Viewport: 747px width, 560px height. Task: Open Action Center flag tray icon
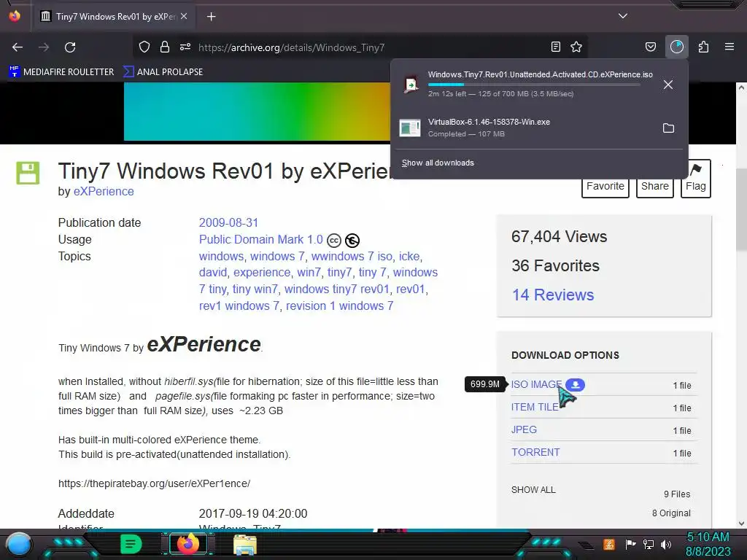(x=631, y=544)
